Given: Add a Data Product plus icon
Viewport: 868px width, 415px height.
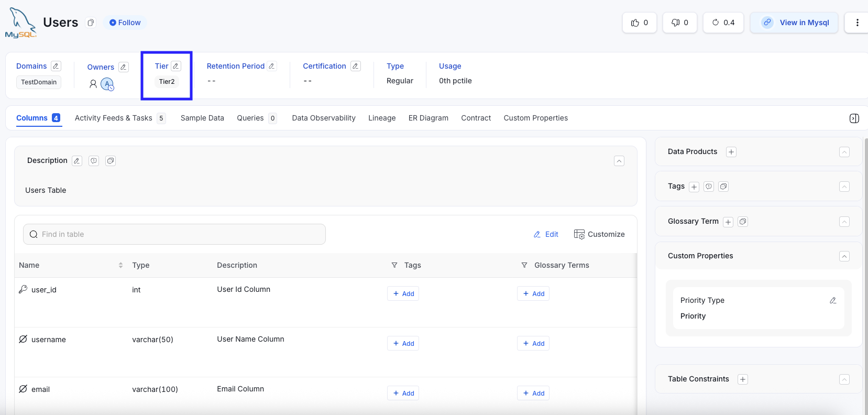Looking at the screenshot, I should coord(731,152).
